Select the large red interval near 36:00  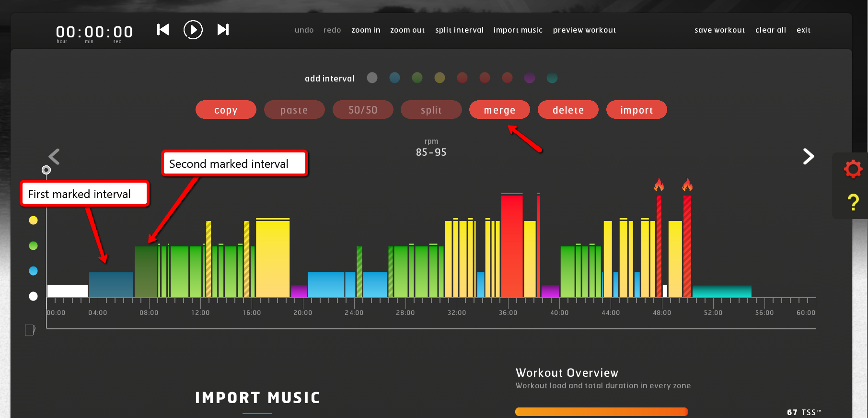511,245
